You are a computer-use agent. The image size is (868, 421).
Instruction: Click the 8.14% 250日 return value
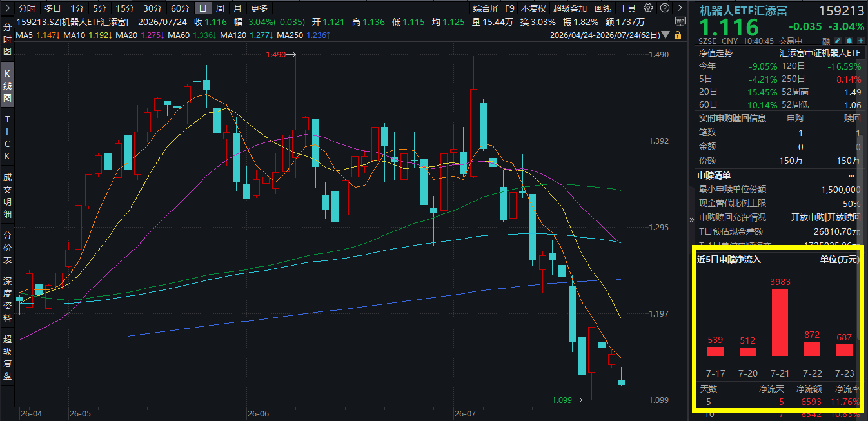pos(848,79)
